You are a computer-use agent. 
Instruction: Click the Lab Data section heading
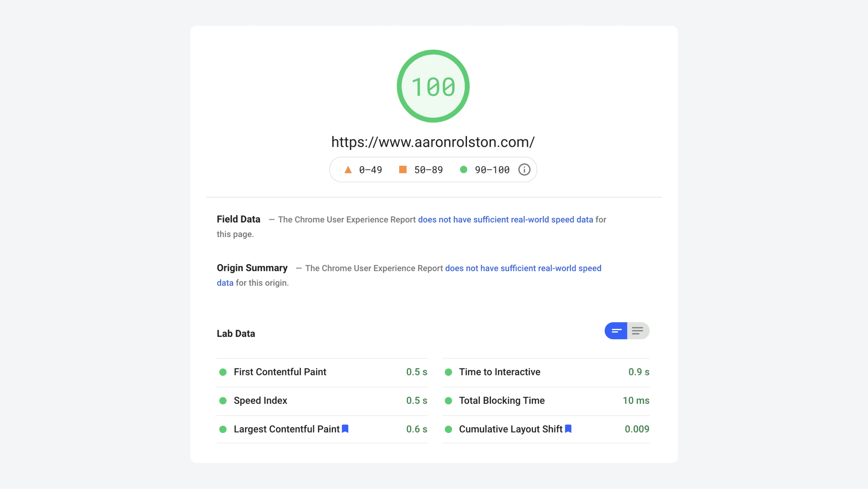tap(236, 333)
